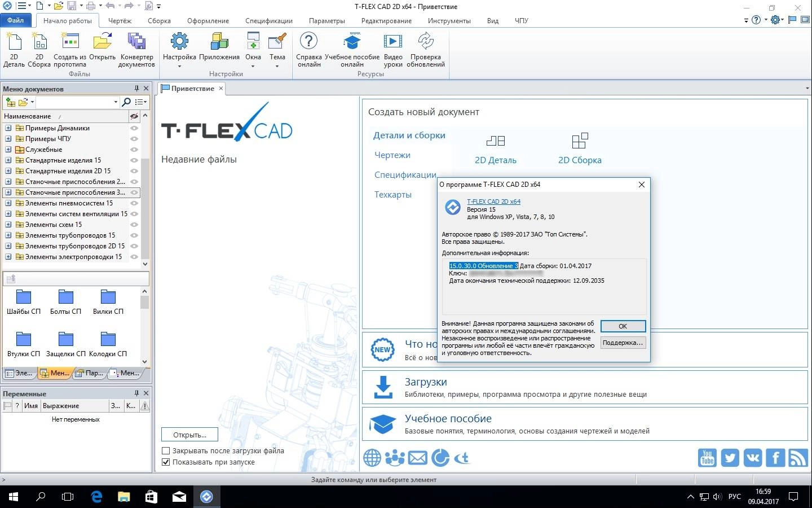
Task: Toggle visibility eye for Служебные
Action: point(134,150)
